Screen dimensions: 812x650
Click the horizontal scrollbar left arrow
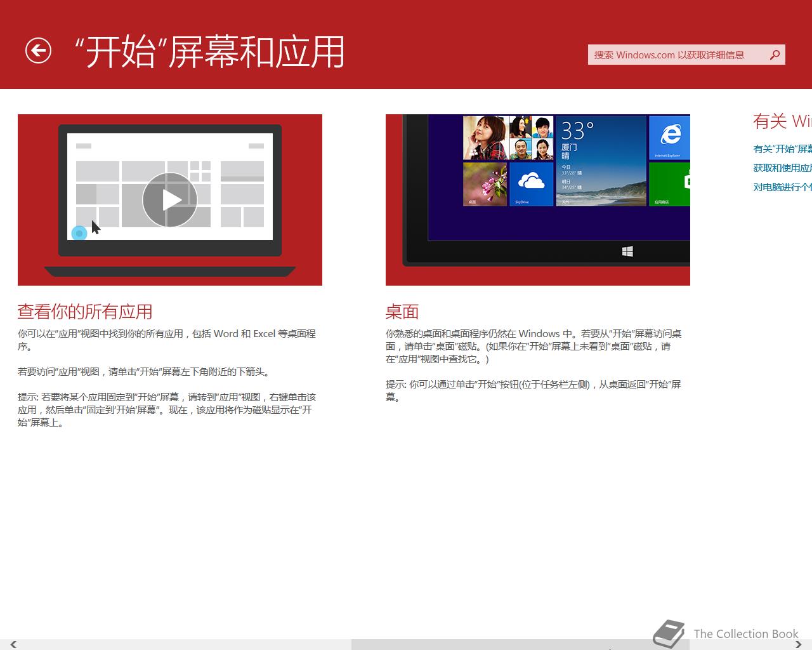point(13,644)
